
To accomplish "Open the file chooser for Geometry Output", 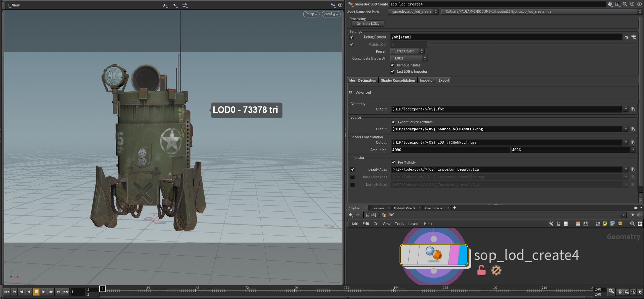I will [633, 109].
